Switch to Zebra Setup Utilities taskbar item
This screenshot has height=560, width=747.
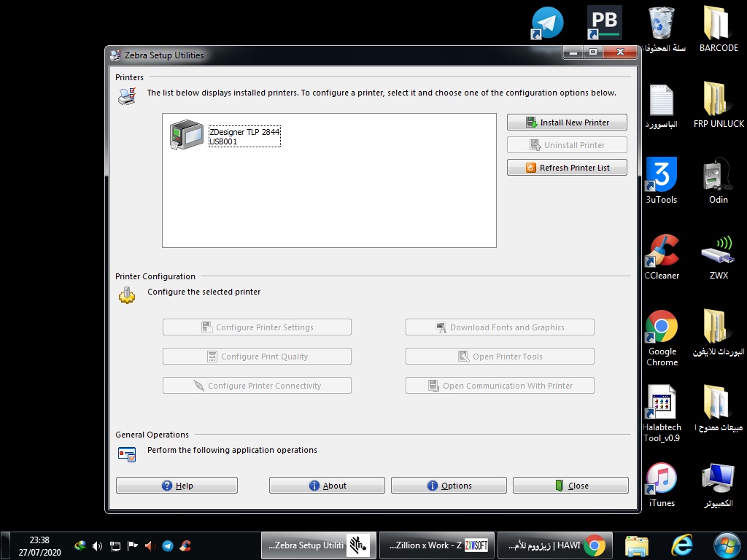tap(319, 545)
